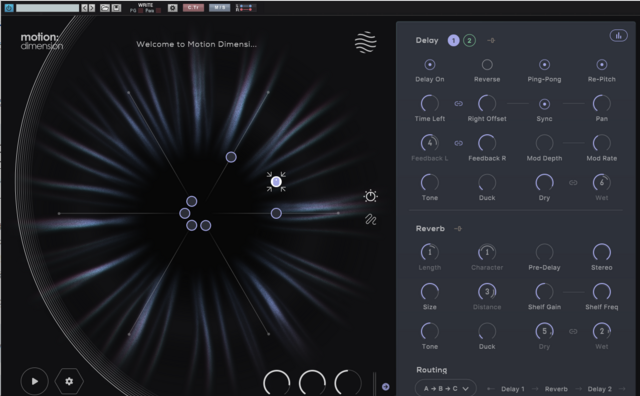Click the delay Pan knob
640x396 pixels.
602,104
